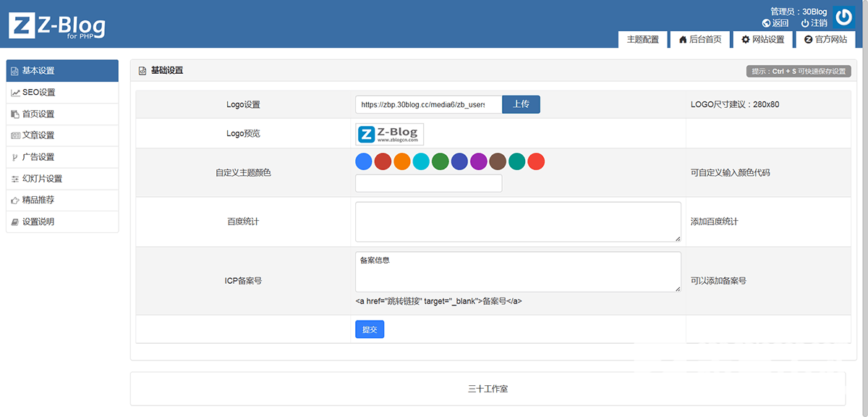Pick the brown theme color swatch

coord(498,161)
